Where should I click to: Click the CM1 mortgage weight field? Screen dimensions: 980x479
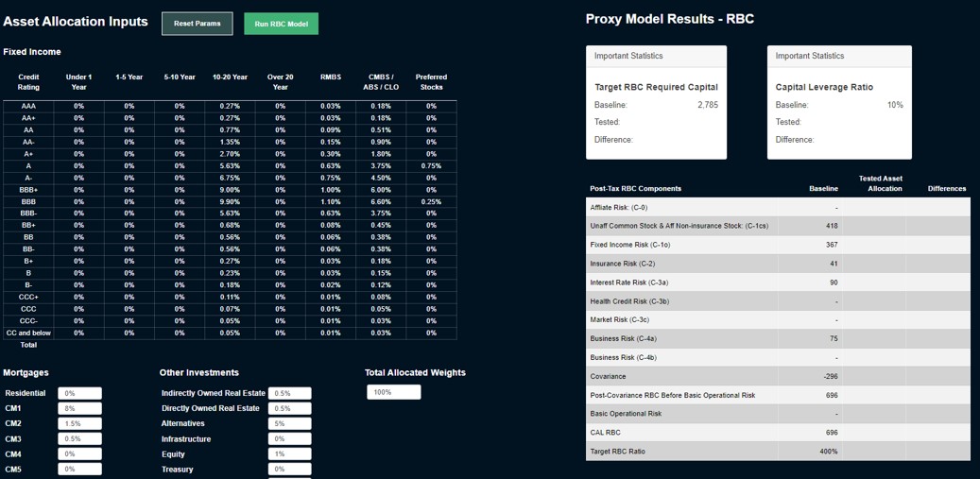point(79,408)
